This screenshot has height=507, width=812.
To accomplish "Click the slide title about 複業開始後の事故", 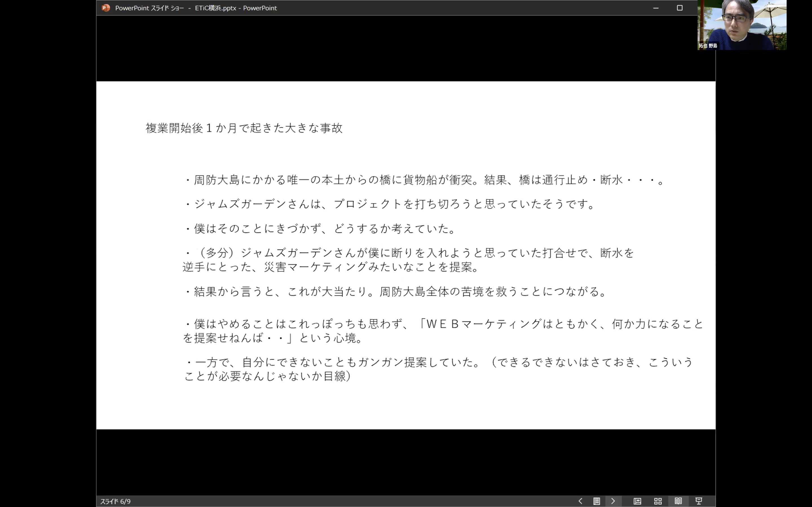I will (x=244, y=127).
